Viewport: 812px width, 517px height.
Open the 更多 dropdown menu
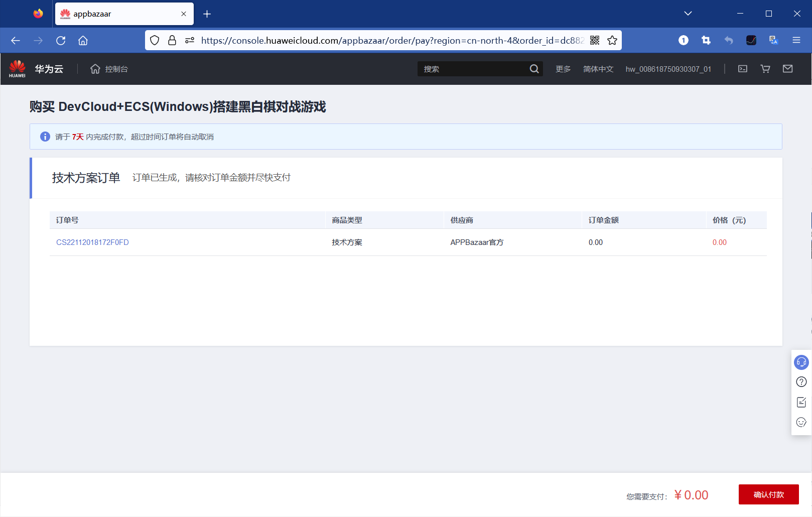(x=563, y=69)
